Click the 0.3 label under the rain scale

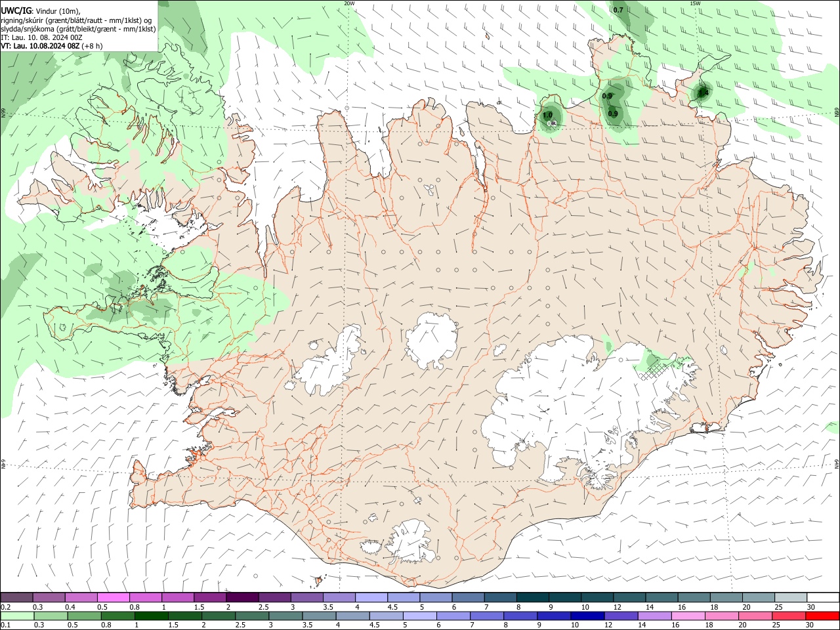click(38, 625)
